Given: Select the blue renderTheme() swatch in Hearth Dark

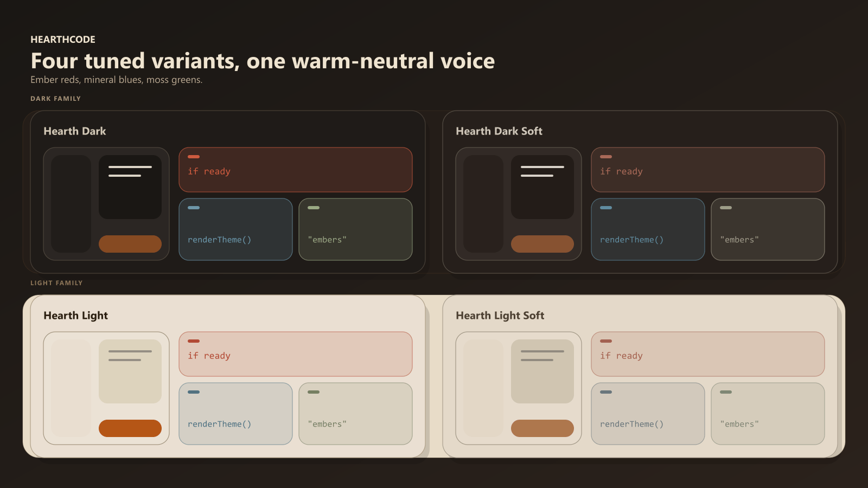Looking at the screenshot, I should (235, 229).
